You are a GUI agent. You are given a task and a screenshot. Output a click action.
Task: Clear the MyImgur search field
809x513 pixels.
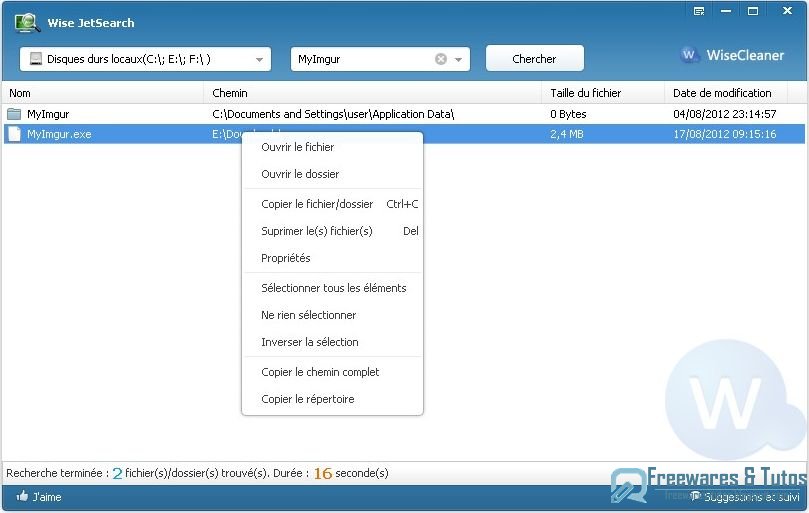tap(441, 59)
